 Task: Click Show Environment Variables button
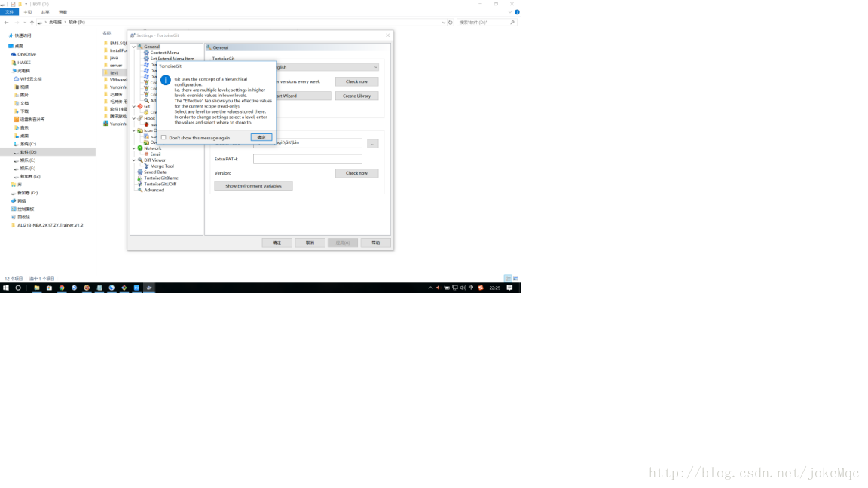point(253,186)
